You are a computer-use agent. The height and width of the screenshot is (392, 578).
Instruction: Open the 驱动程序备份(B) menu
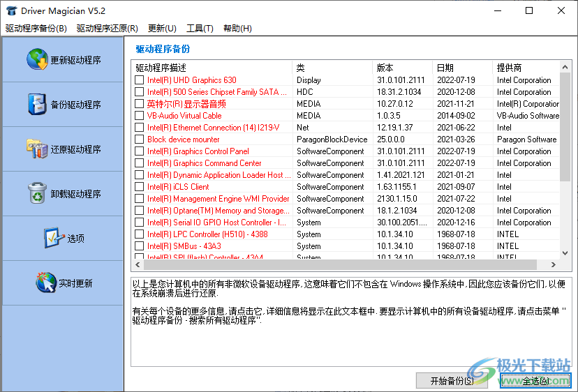[36, 29]
